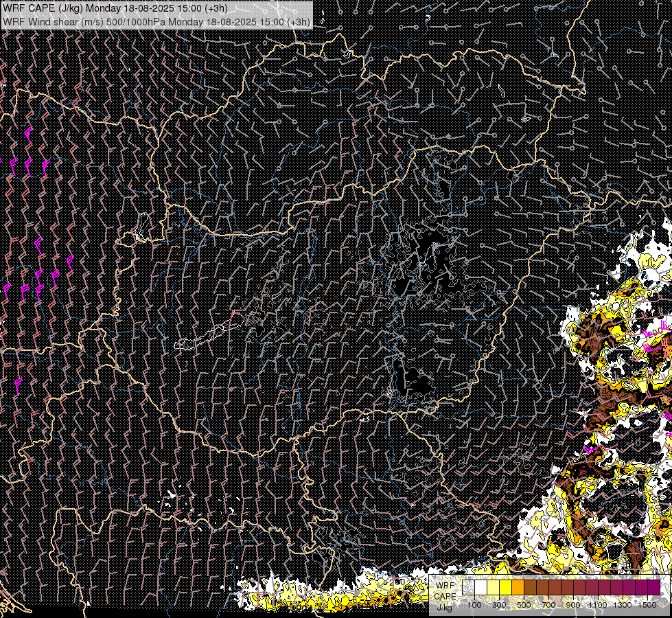This screenshot has width=672, height=618.
Task: Click the 1300 legend value
Action: [623, 605]
